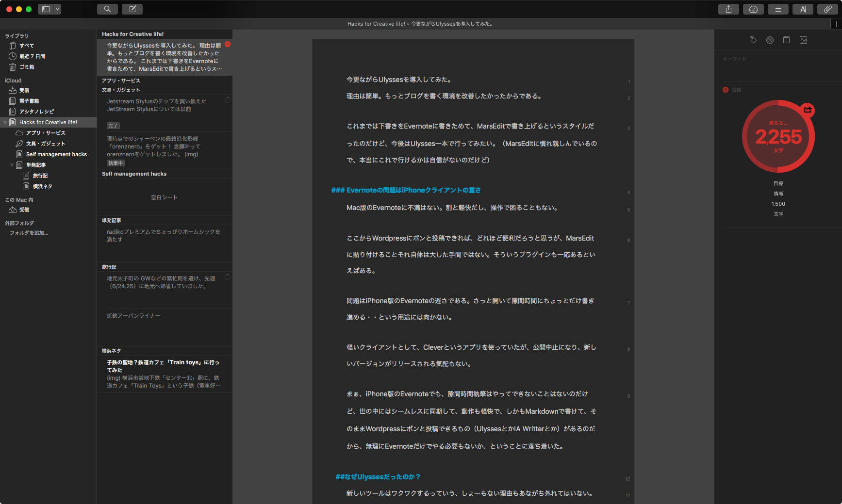Collapse the 単発記事 group triangle
Image resolution: width=842 pixels, height=504 pixels.
[x=12, y=165]
